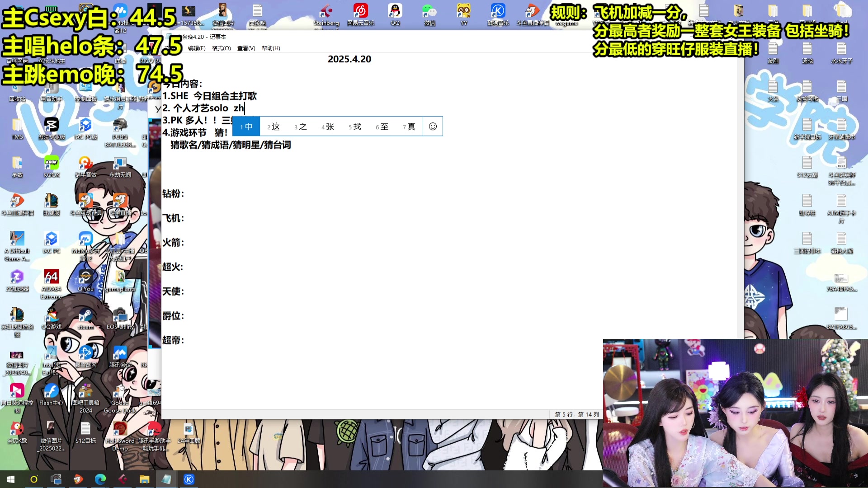Choose IME candidate 5 找

point(355,127)
